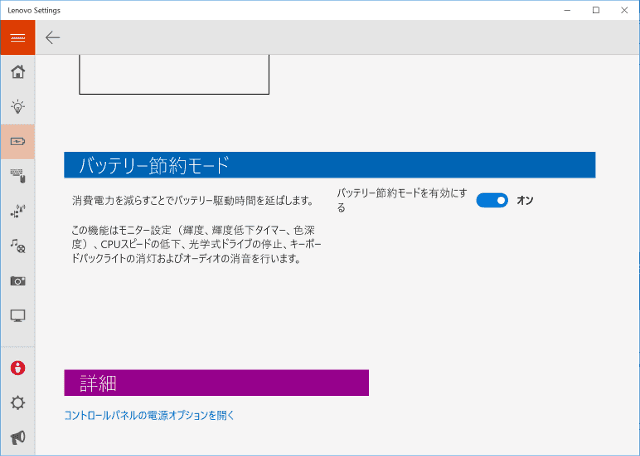Click the この機能はモニター設定 description paragraph
Screen dimensions: 640x456
pos(196,244)
